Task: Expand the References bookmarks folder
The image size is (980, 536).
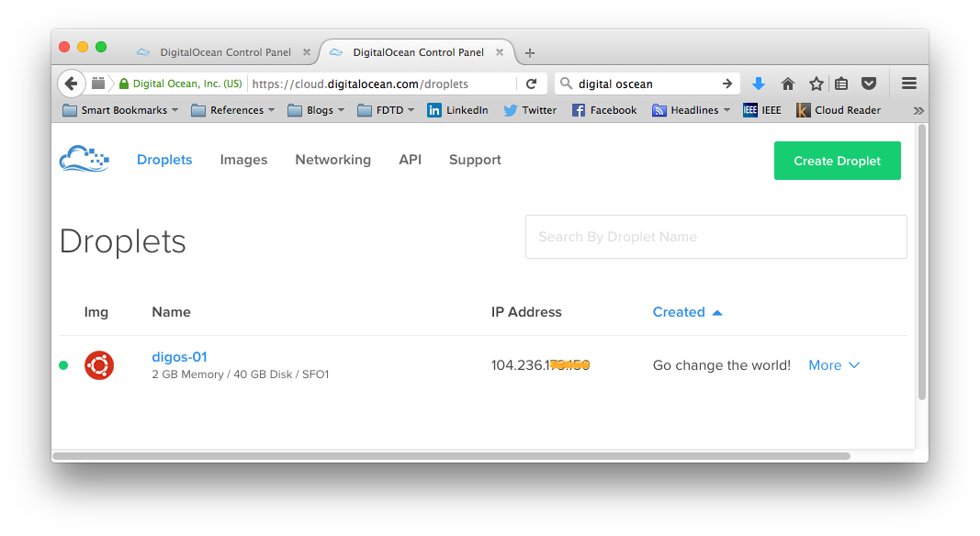Action: (x=233, y=110)
